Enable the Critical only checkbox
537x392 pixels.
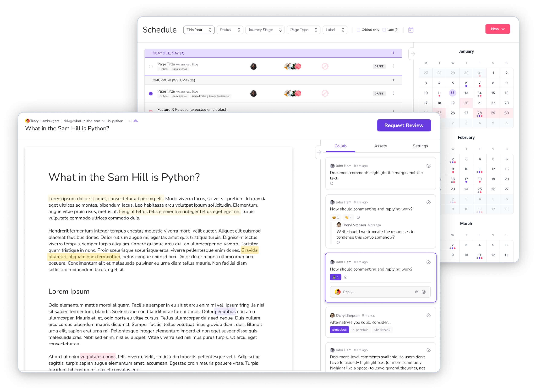(358, 30)
